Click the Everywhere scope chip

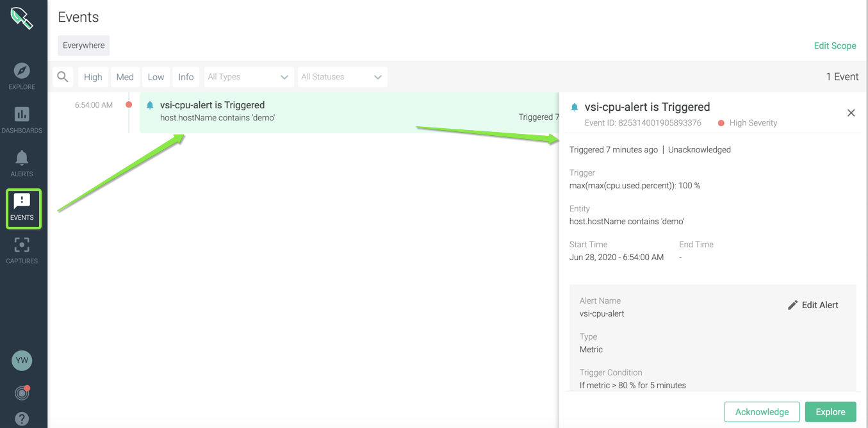pyautogui.click(x=83, y=45)
